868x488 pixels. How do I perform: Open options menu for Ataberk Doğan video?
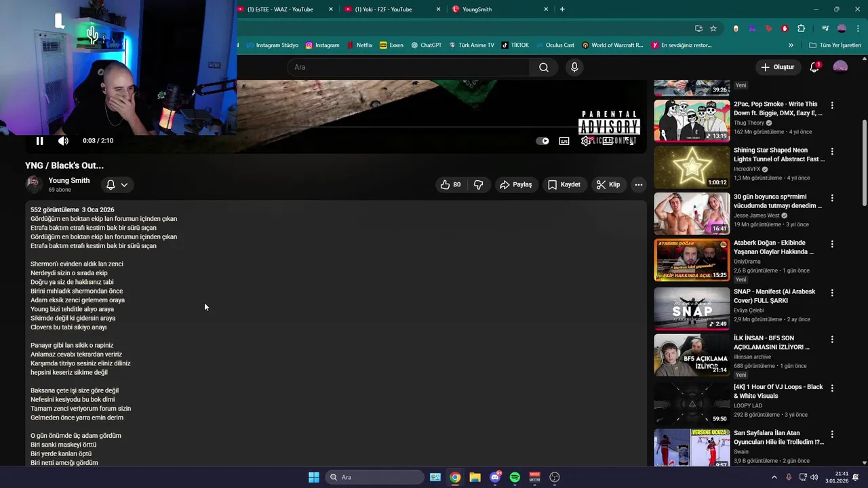832,244
